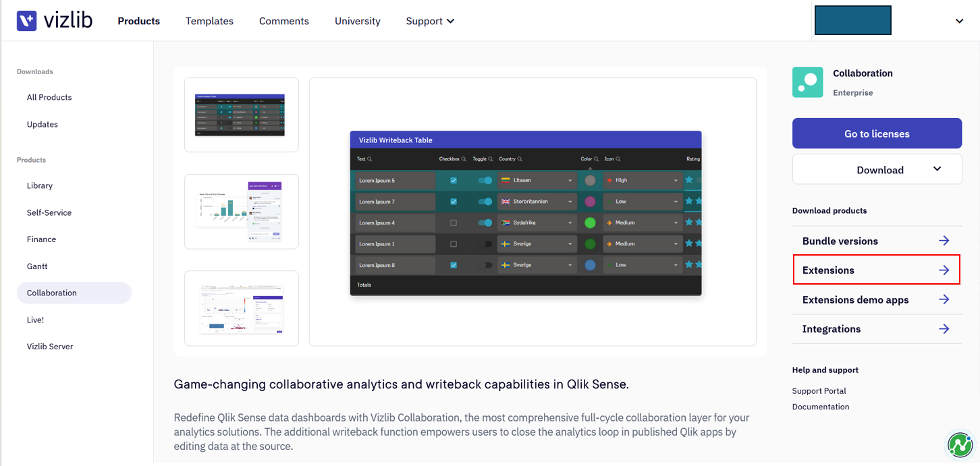Click the Go to licenses button
Screen dimensions: 980x466
point(877,134)
